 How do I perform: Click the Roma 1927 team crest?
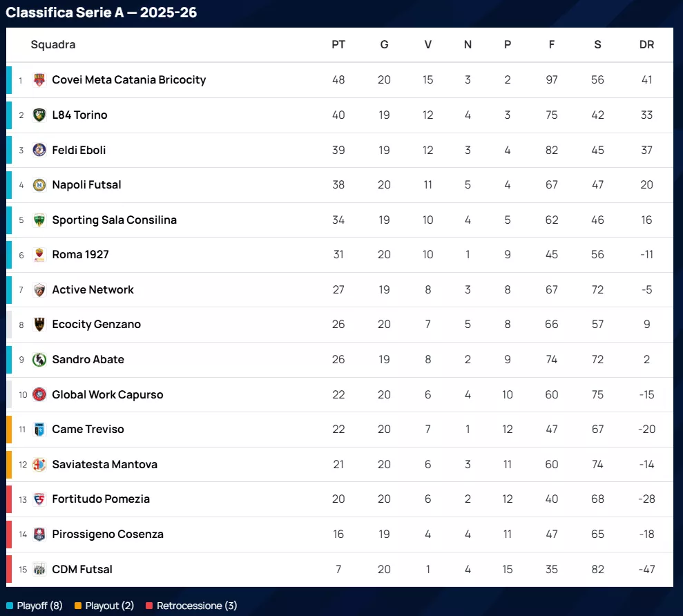[39, 255]
